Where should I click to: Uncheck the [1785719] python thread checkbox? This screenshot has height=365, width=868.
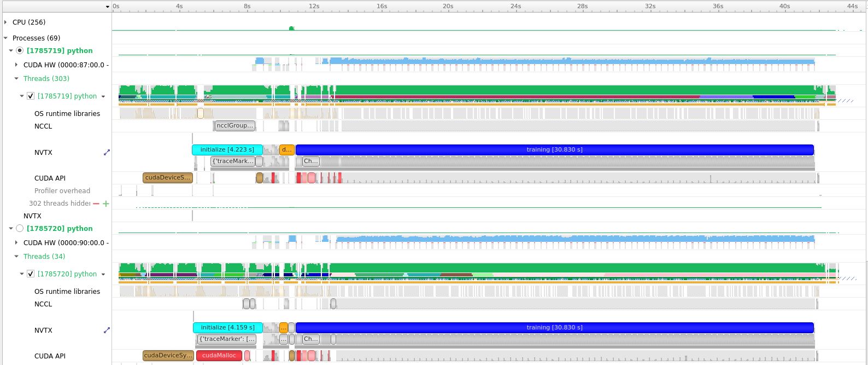(31, 96)
